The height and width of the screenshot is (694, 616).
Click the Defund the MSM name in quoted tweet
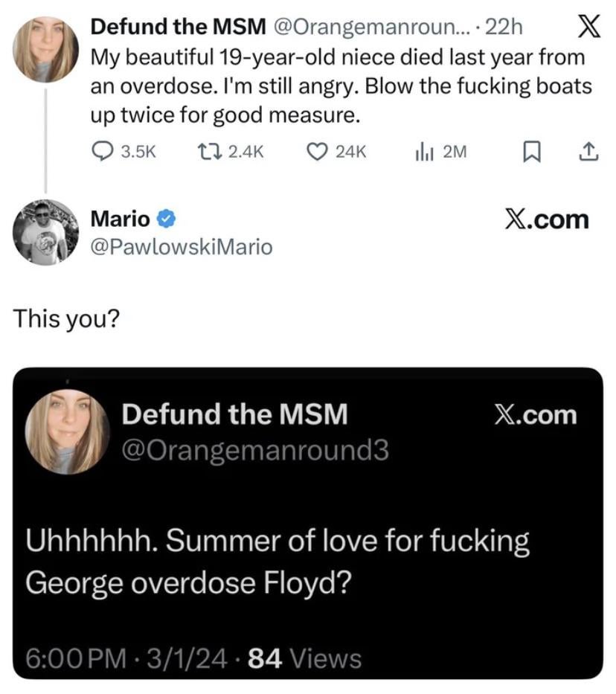(x=234, y=415)
